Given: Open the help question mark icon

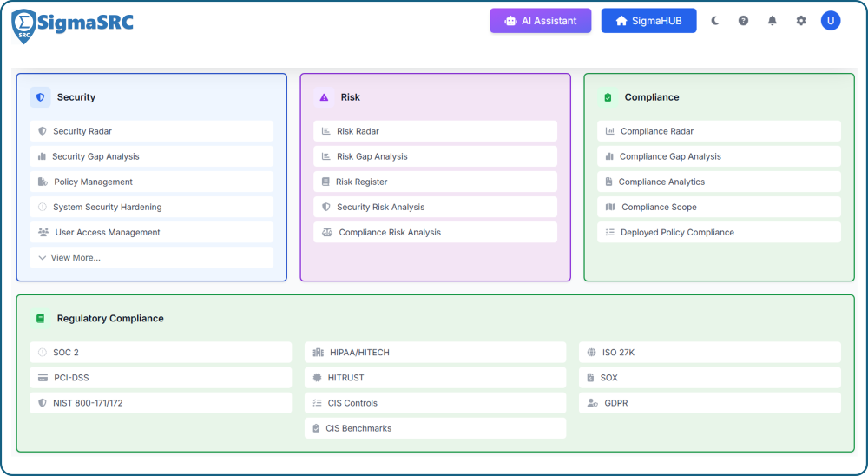Looking at the screenshot, I should pyautogui.click(x=744, y=21).
